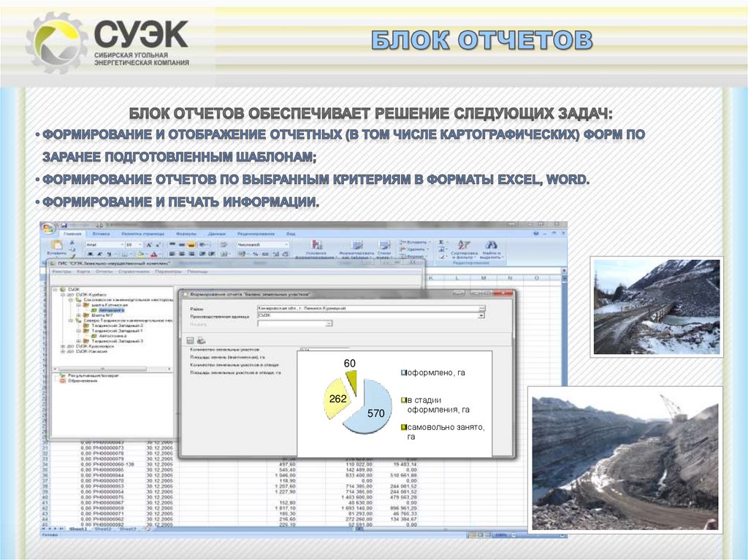Click the center text alignment icon

point(182,254)
